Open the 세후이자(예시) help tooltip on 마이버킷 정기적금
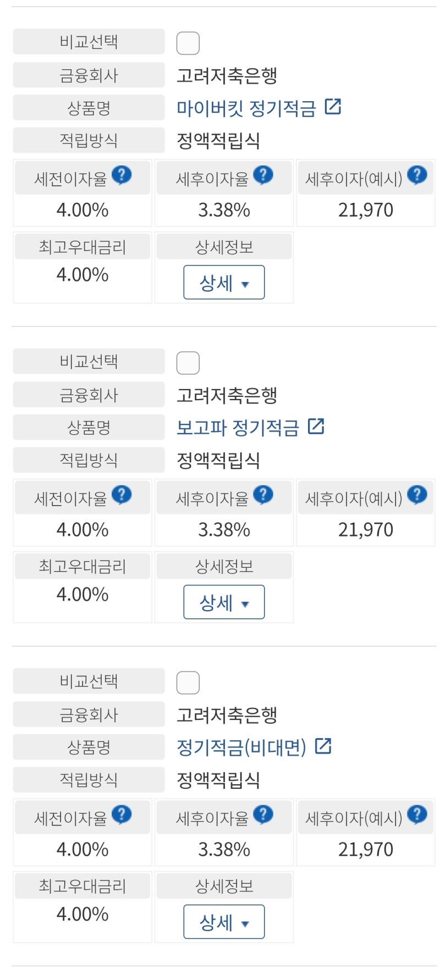Image resolution: width=440 pixels, height=980 pixels. (417, 175)
